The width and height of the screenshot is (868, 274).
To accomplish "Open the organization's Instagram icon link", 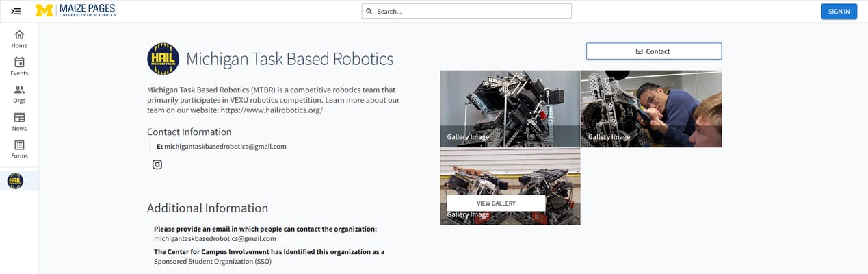I will (157, 164).
